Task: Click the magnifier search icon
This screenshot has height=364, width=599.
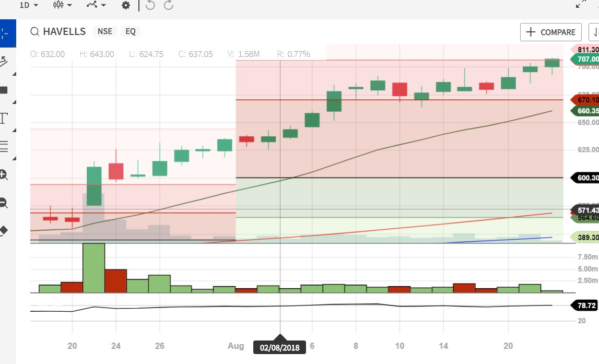Action: pos(35,31)
